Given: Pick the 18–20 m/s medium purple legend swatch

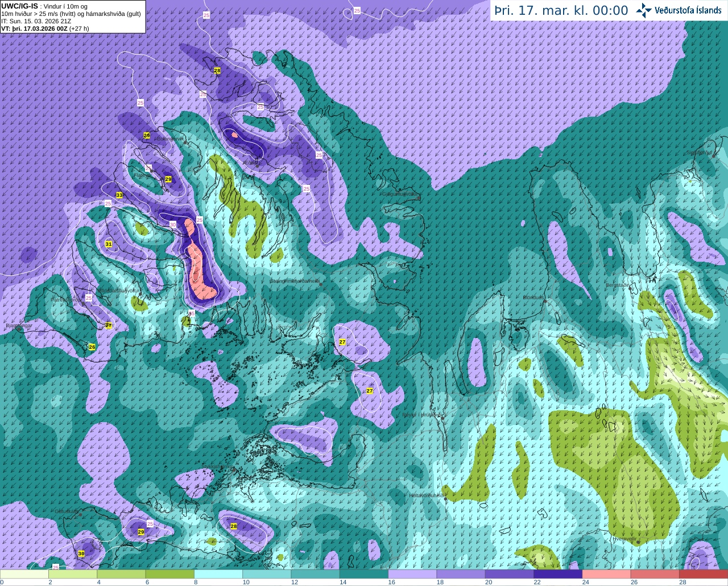Looking at the screenshot, I should [x=461, y=574].
